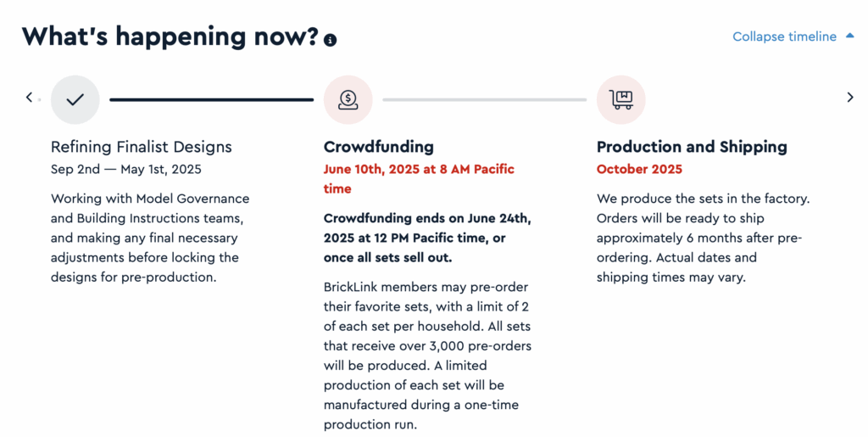Screen dimensions: 868x437
Task: Select the Refining Finalist Designs stage title
Action: [x=142, y=147]
